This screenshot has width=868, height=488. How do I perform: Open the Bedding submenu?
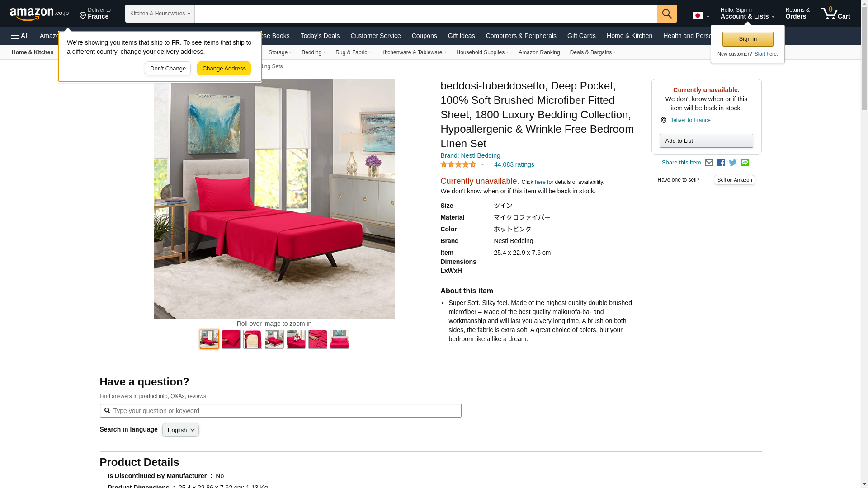[x=313, y=52]
